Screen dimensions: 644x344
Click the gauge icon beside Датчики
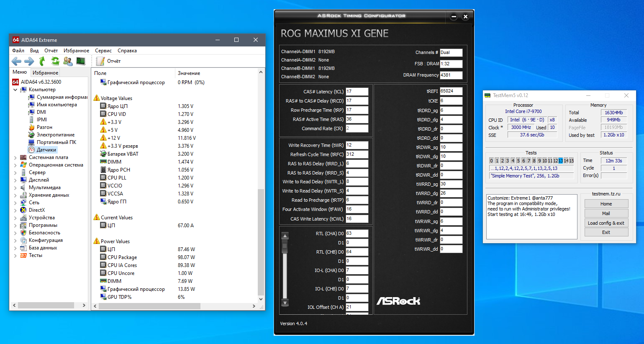click(31, 150)
